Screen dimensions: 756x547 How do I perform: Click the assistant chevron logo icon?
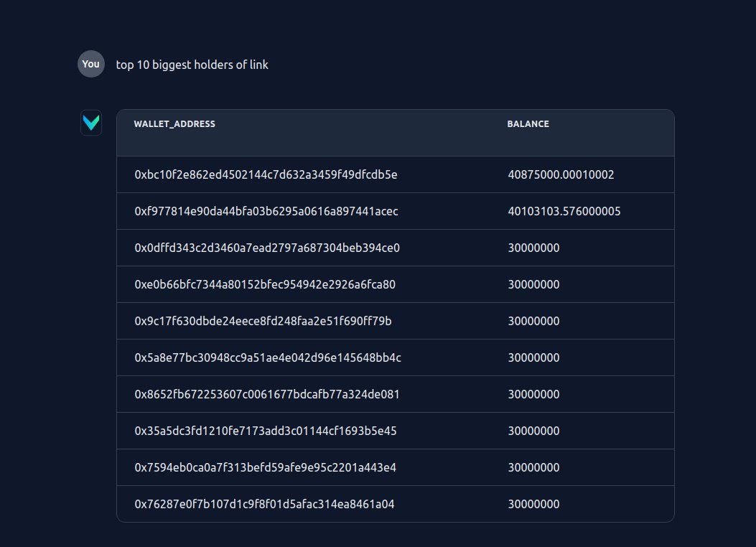click(x=91, y=123)
